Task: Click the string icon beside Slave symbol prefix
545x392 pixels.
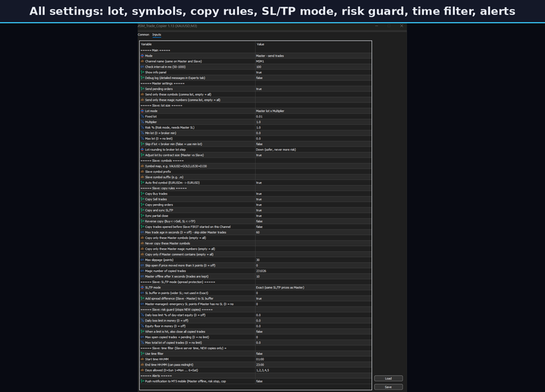Action: [142, 171]
